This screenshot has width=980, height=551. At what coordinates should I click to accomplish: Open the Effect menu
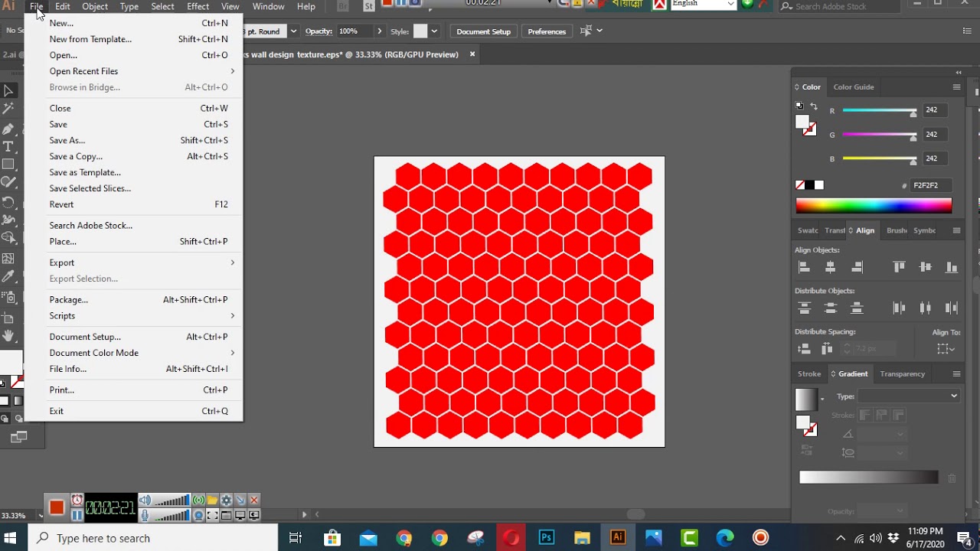pyautogui.click(x=198, y=6)
